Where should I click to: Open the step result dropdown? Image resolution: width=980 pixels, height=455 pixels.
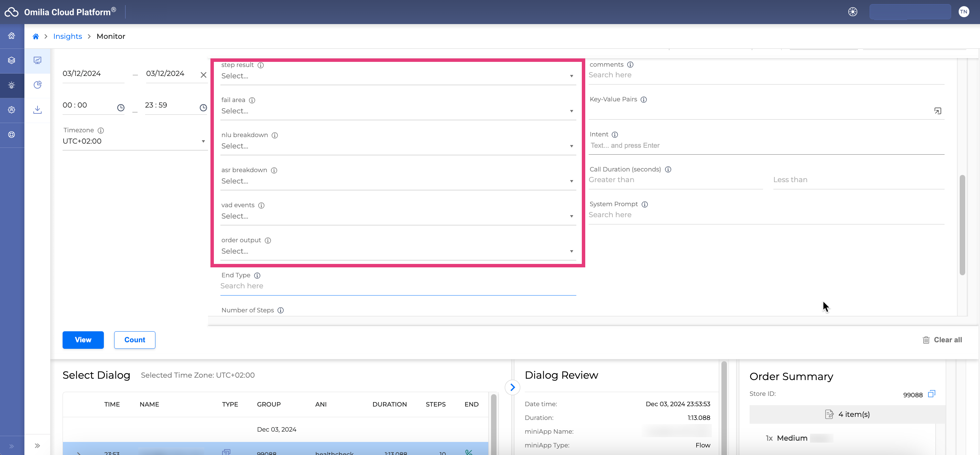coord(398,76)
